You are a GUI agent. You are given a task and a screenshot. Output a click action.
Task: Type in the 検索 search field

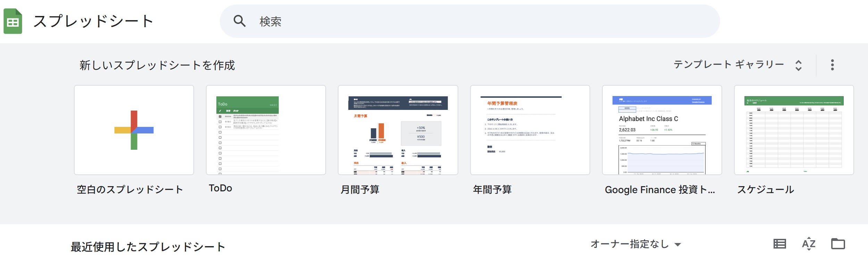coord(469,21)
